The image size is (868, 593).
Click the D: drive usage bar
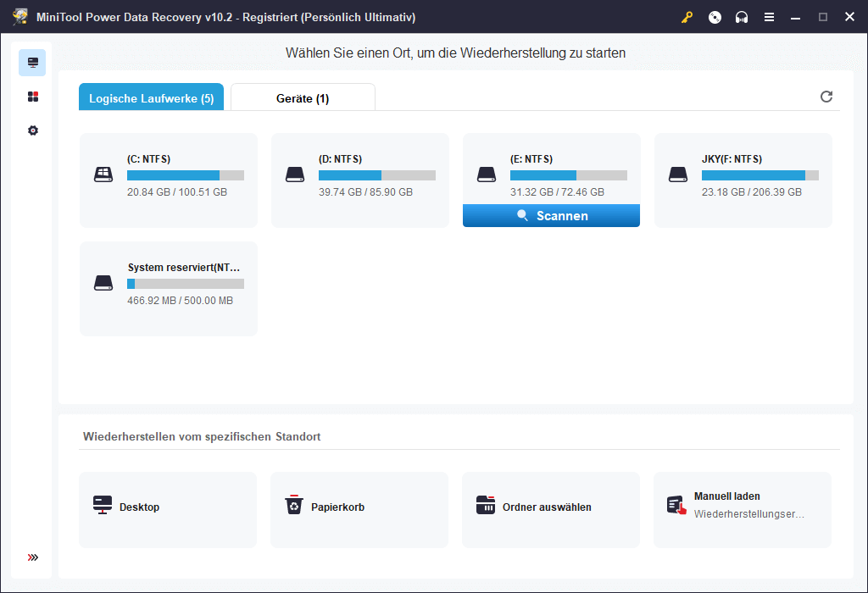377,175
